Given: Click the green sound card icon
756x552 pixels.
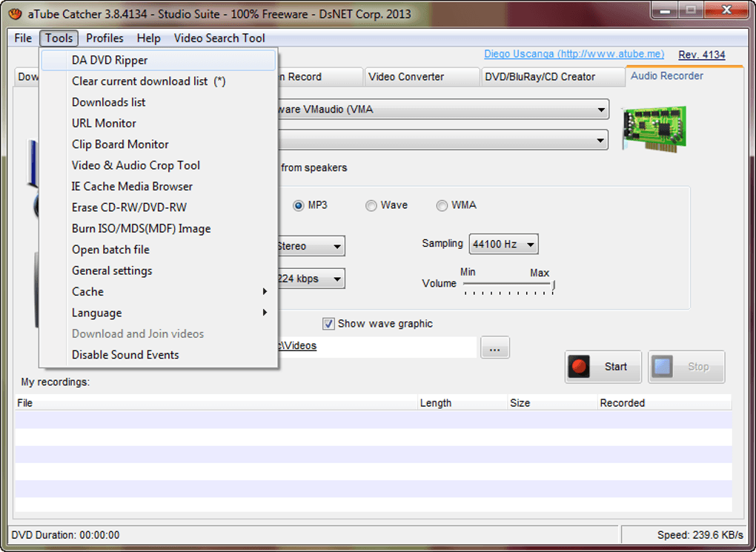Looking at the screenshot, I should click(x=654, y=128).
